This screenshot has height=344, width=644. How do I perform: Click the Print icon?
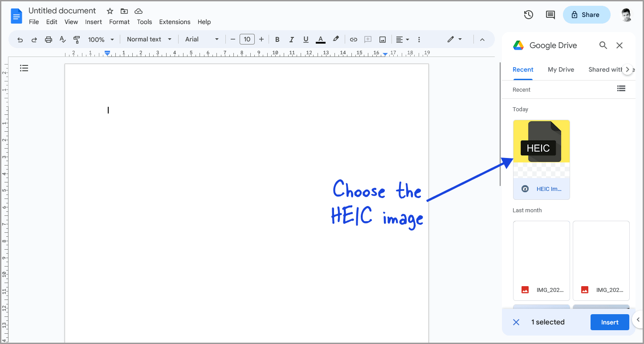pyautogui.click(x=48, y=39)
